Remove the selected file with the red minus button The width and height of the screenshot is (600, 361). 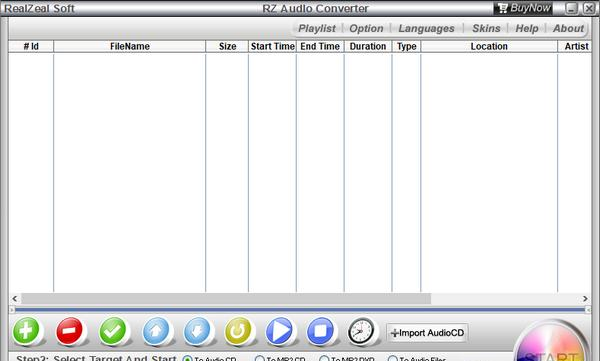pos(69,330)
